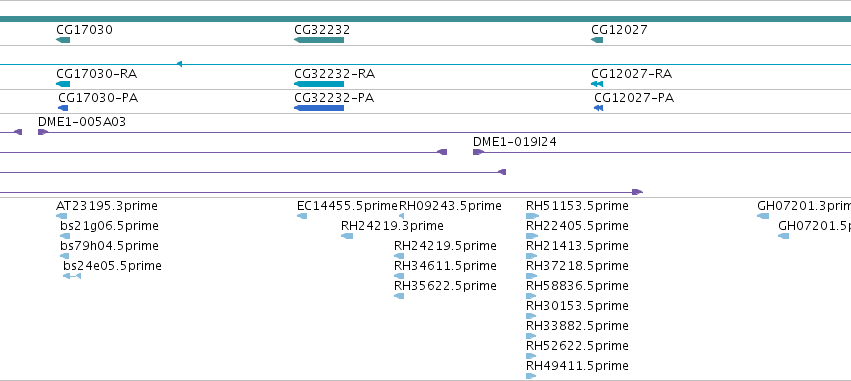Select the CG12027-RA double arrow glyph
Image resolution: width=851 pixels, height=381 pixels.
click(x=597, y=84)
